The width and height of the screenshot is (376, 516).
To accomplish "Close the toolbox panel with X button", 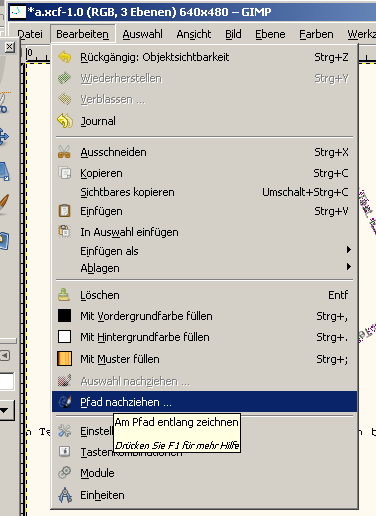I will [10, 47].
